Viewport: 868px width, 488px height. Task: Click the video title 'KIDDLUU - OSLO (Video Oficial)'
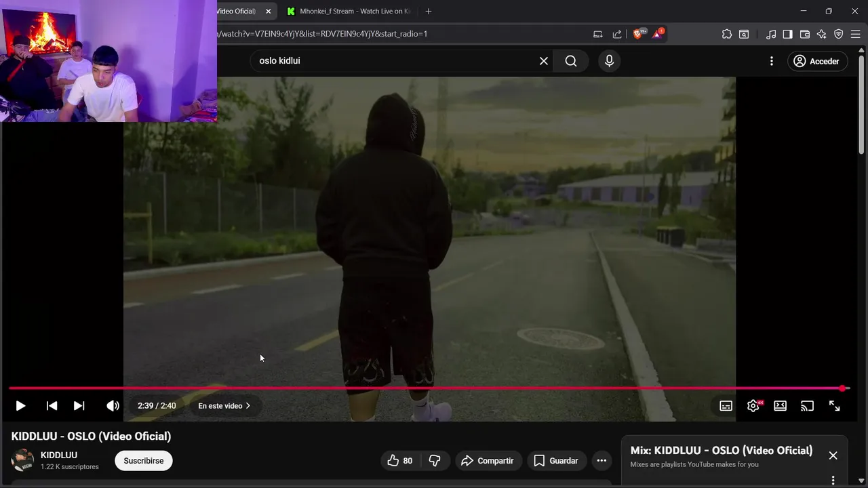pos(91,436)
